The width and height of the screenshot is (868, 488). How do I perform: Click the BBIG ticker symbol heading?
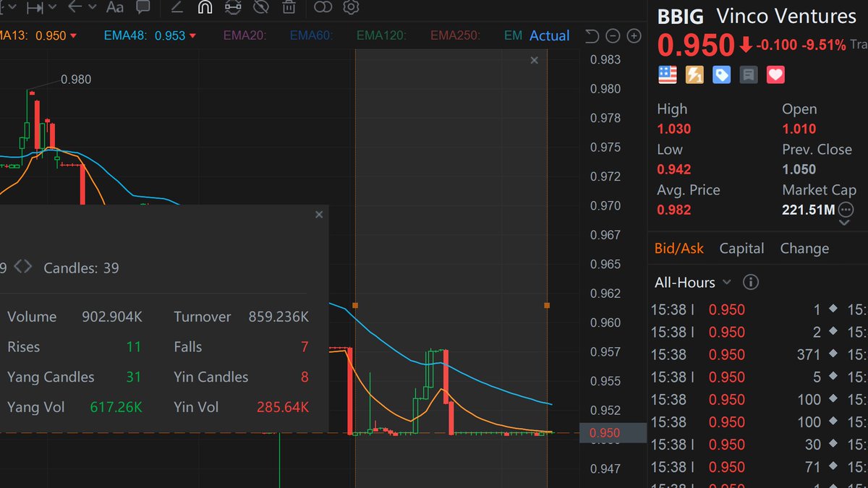point(681,16)
